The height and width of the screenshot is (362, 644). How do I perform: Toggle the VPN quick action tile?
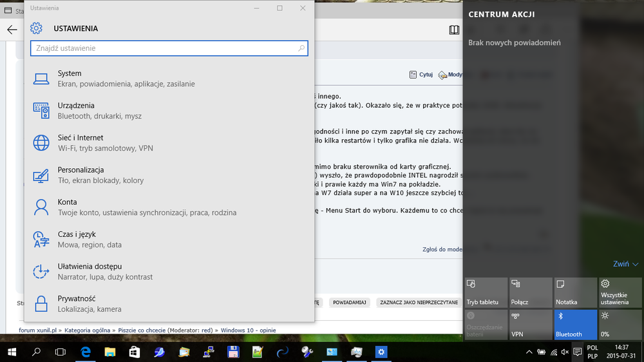[x=531, y=325]
